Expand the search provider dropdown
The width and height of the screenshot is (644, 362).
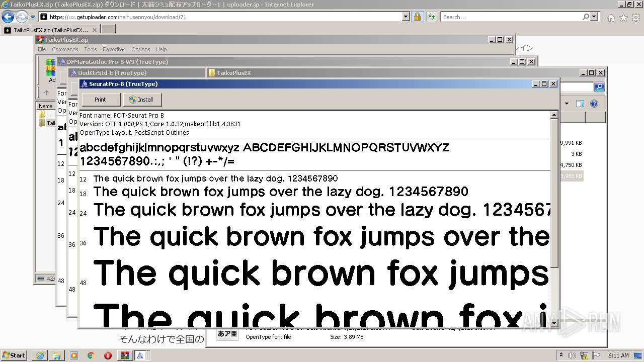coord(594,17)
